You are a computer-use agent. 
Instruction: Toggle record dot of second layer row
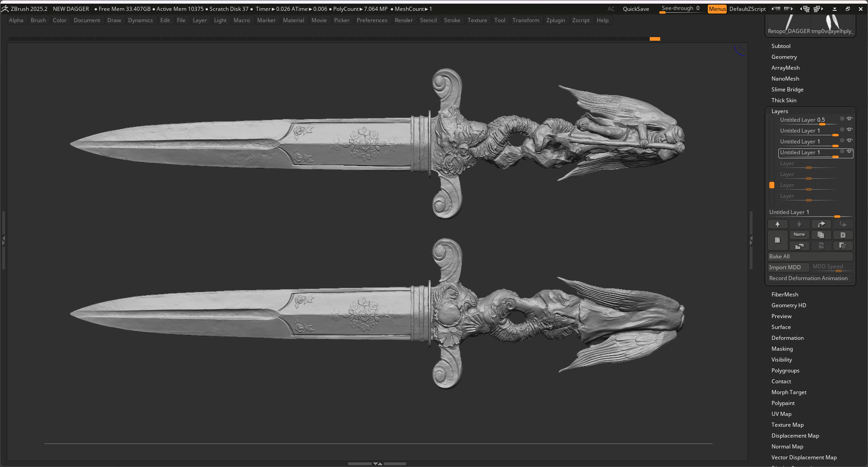click(x=842, y=129)
